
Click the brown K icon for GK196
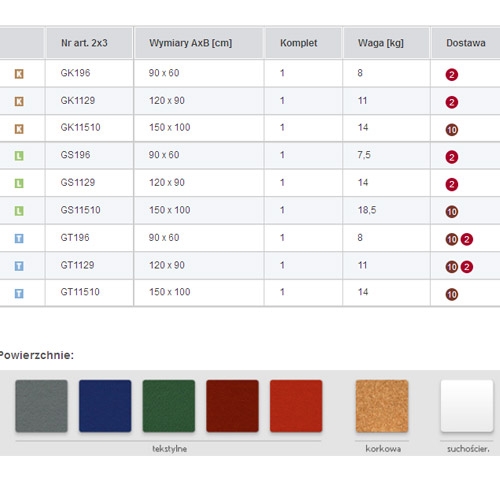tap(19, 74)
